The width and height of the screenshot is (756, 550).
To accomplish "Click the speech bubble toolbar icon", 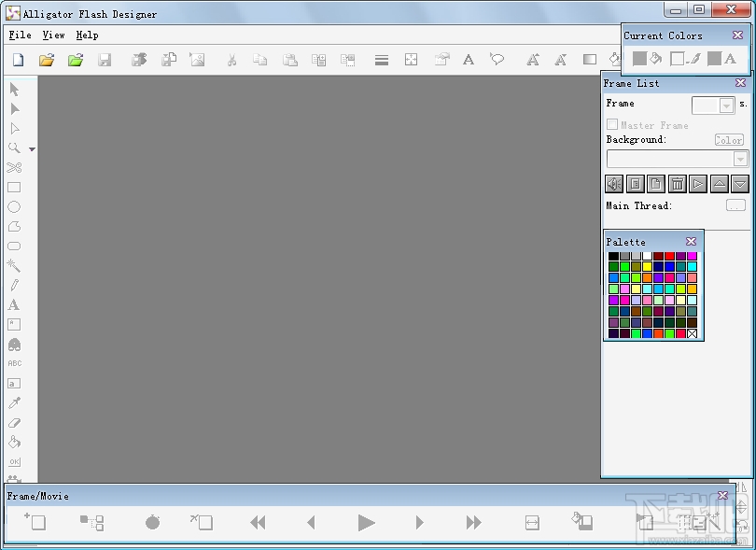I will point(497,60).
